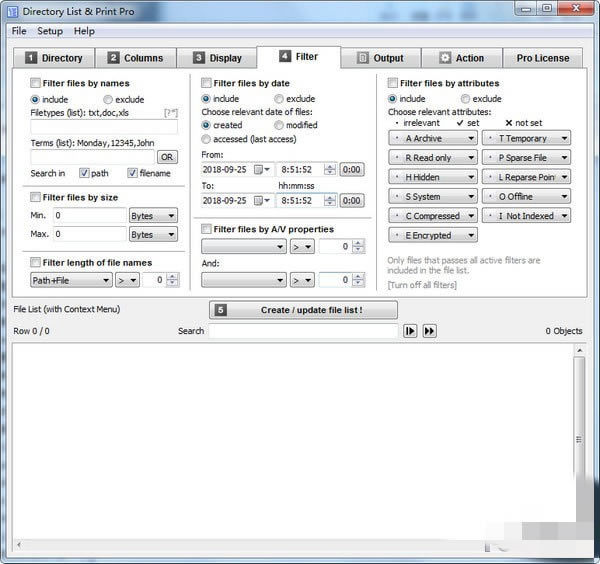The image size is (600, 564).
Task: Select the accessed (last access) radio button
Action: click(206, 139)
